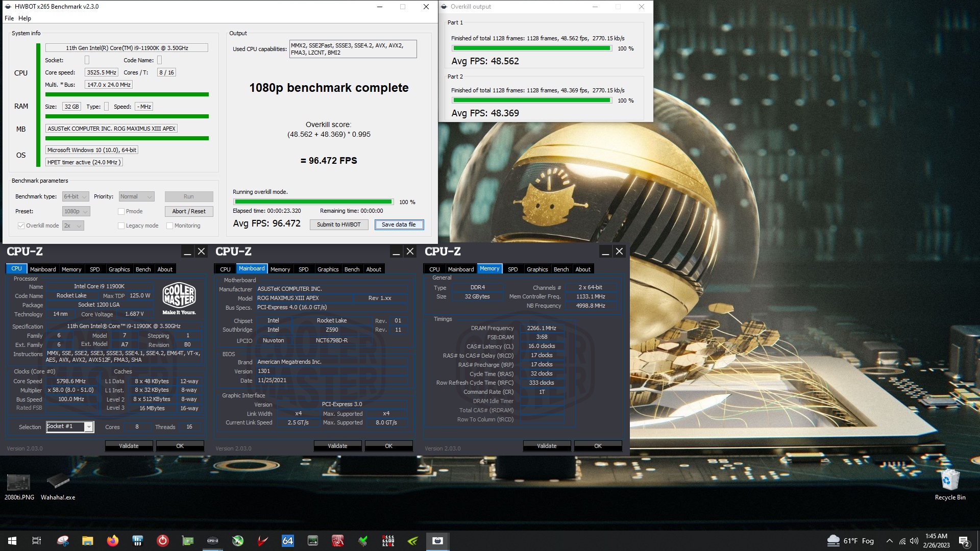
Task: Open the white bars app taskbar icon
Action: pyautogui.click(x=138, y=541)
